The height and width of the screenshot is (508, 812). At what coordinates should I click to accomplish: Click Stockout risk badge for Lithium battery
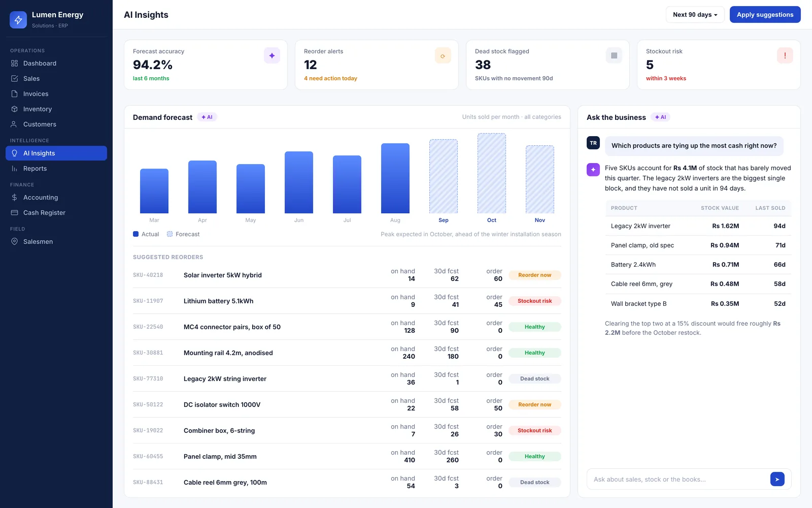534,301
